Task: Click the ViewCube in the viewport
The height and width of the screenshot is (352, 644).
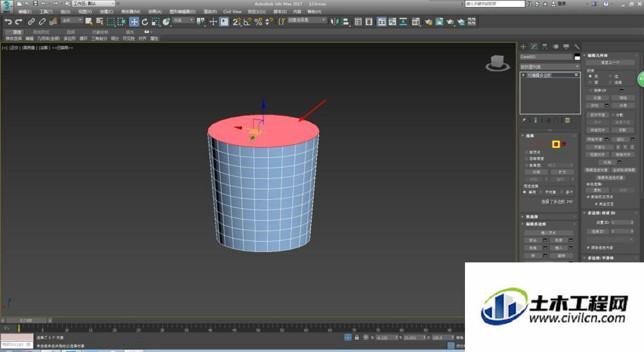Action: pyautogui.click(x=497, y=63)
